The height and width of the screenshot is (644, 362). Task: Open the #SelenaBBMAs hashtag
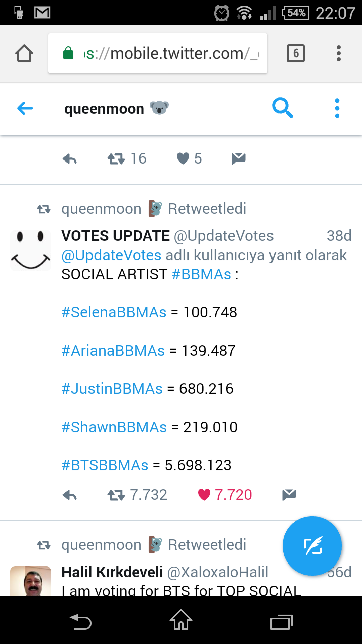tap(114, 312)
